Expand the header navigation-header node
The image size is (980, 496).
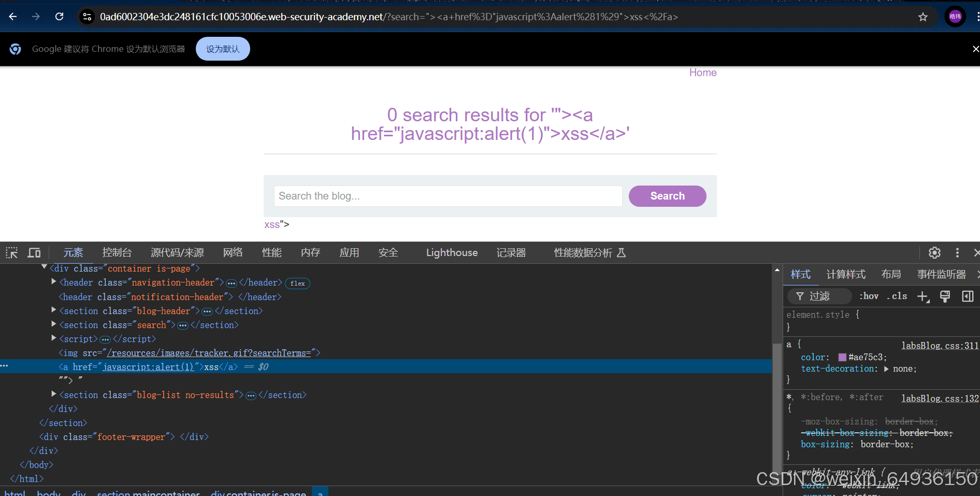coord(53,281)
